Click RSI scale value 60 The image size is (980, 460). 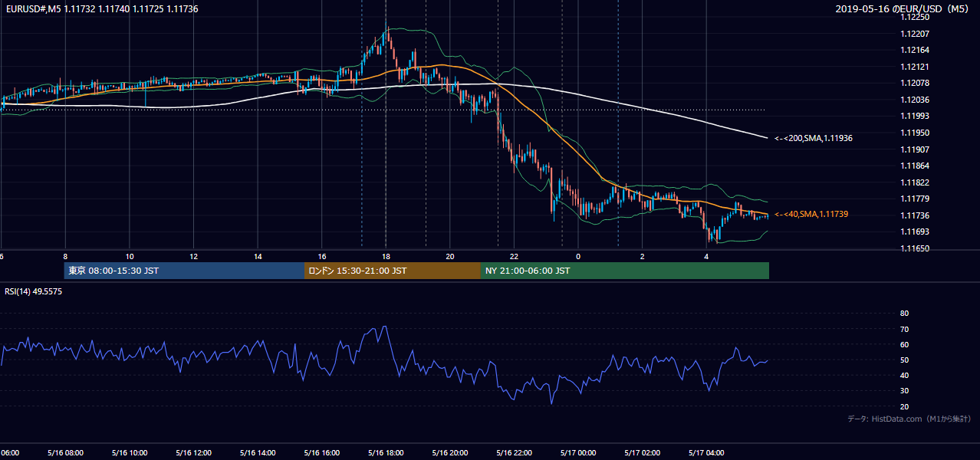point(904,344)
